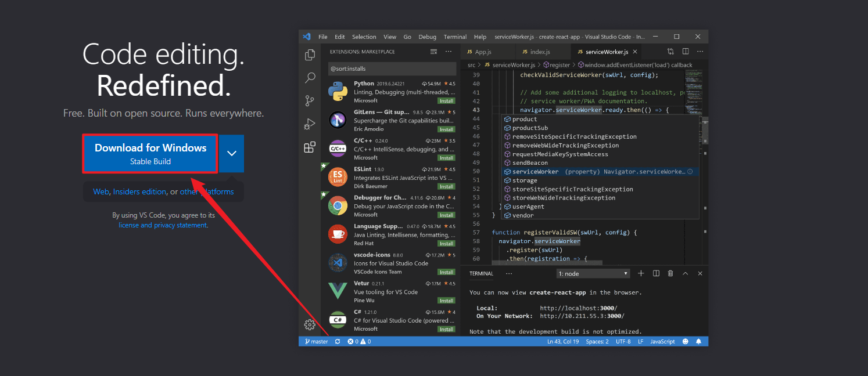Image resolution: width=868 pixels, height=376 pixels.
Task: Open the Web download link
Action: [x=101, y=191]
